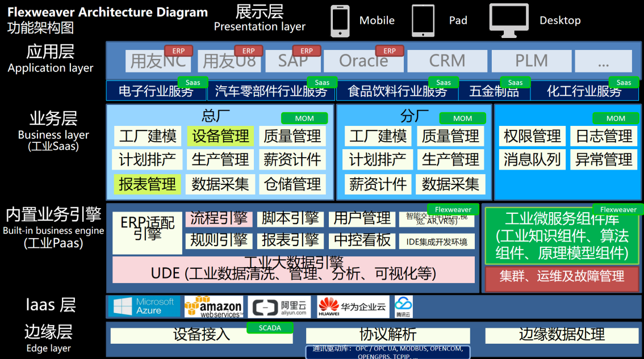Click 工厂建模 in the 分厂 panel
Image resolution: width=644 pixels, height=359 pixels.
378,136
